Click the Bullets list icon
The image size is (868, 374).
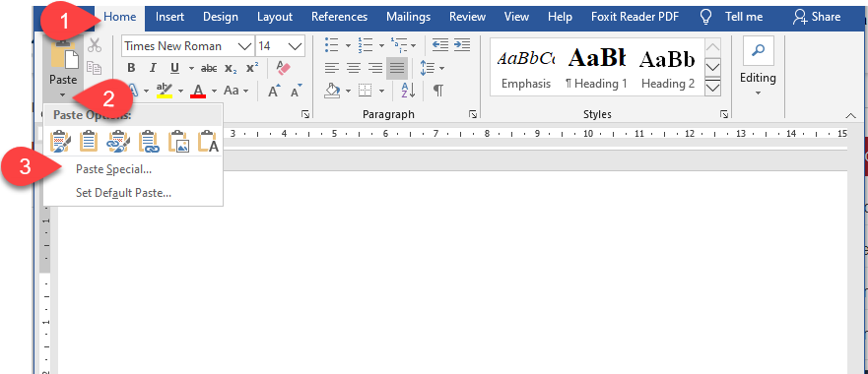(332, 45)
